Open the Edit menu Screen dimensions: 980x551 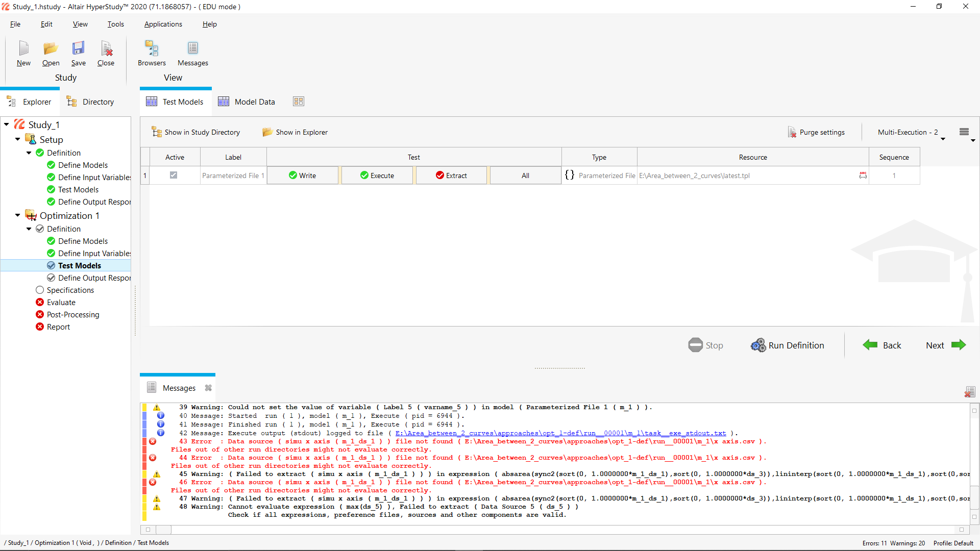[x=46, y=24]
